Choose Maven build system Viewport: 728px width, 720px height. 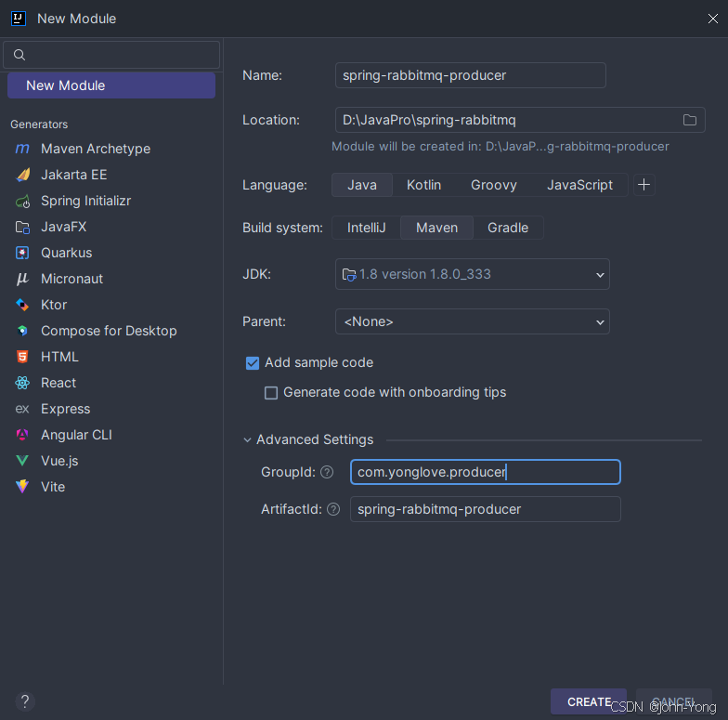tap(436, 228)
